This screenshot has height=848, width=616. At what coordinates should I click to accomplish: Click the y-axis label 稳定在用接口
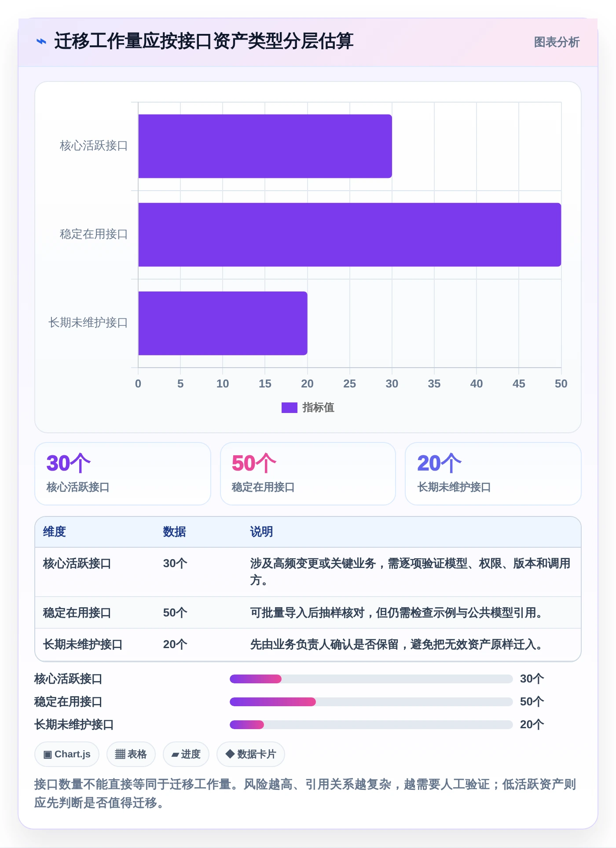point(94,234)
